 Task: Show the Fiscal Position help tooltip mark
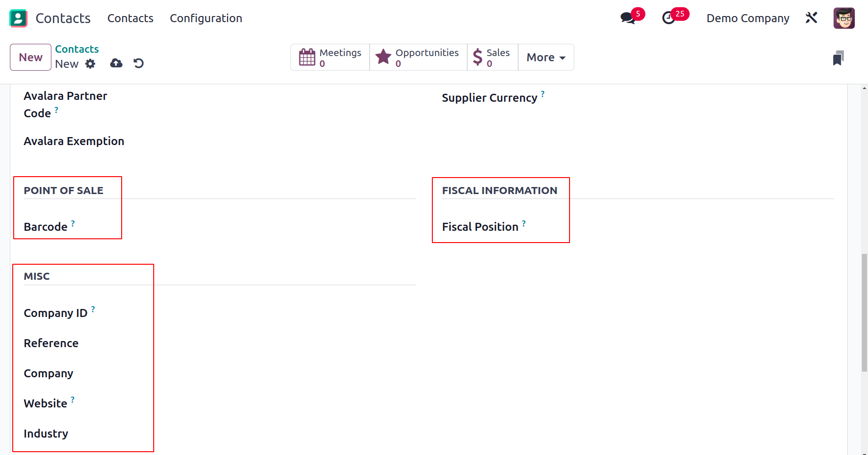click(524, 223)
